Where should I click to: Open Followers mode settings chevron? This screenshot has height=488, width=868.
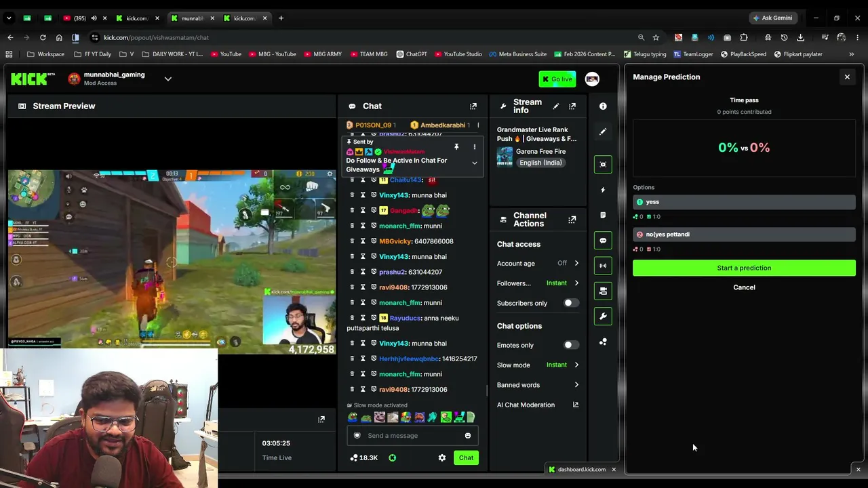click(576, 283)
